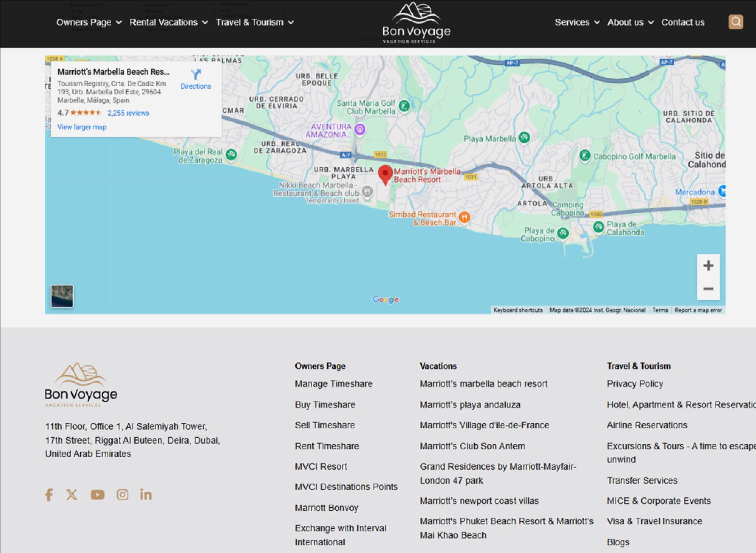756x553 pixels.
Task: Select the Playa de Cabopino marker
Action: tap(563, 233)
